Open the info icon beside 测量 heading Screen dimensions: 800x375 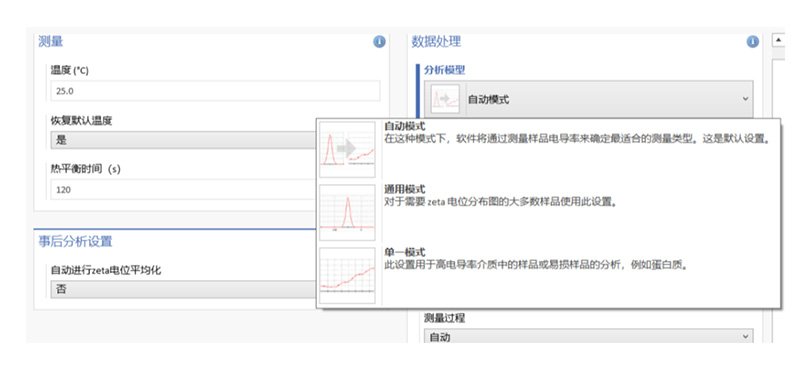coord(379,42)
